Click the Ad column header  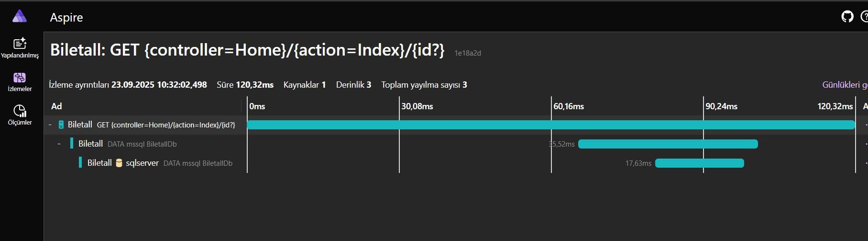point(56,106)
